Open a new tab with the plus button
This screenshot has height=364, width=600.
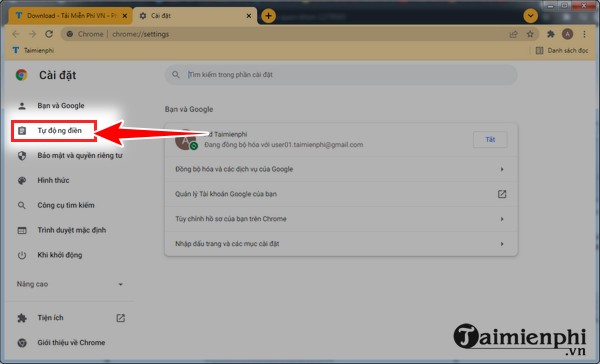pyautogui.click(x=268, y=16)
